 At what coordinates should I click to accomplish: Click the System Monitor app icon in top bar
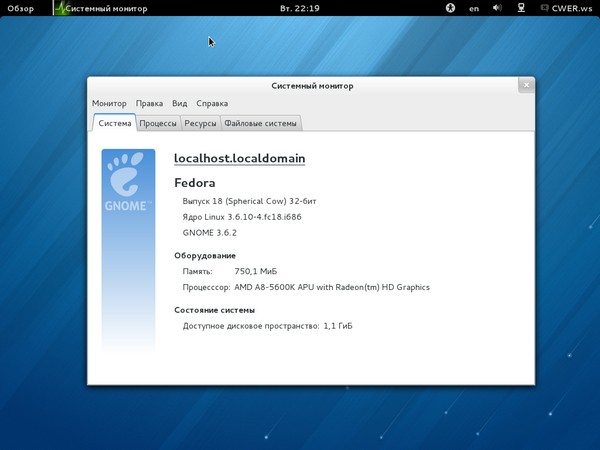click(x=61, y=8)
